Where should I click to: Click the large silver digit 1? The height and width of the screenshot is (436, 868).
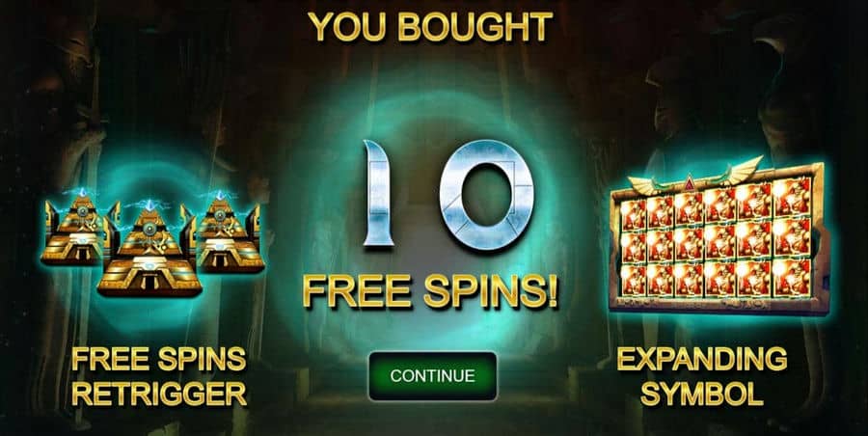(377, 192)
